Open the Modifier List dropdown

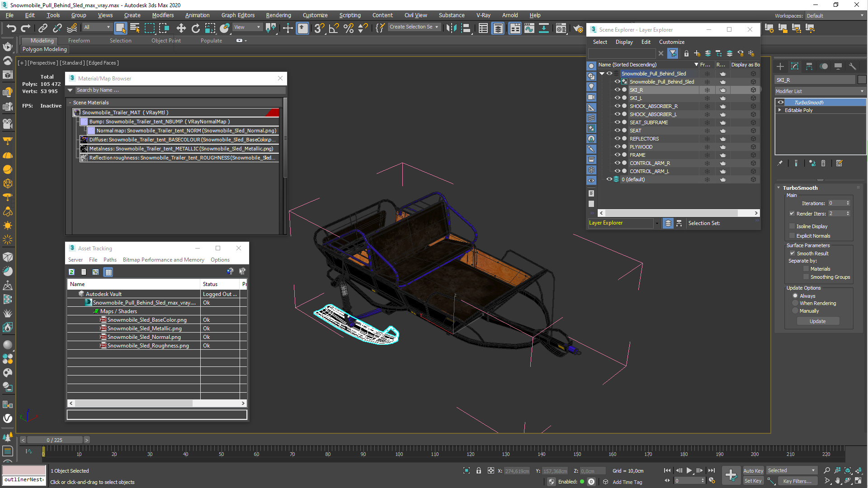[x=820, y=91]
